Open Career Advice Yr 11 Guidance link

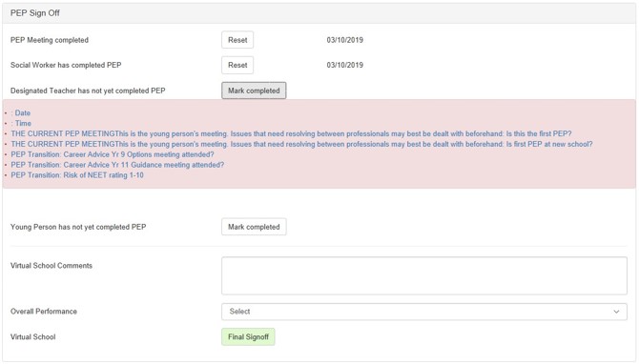pyautogui.click(x=117, y=165)
